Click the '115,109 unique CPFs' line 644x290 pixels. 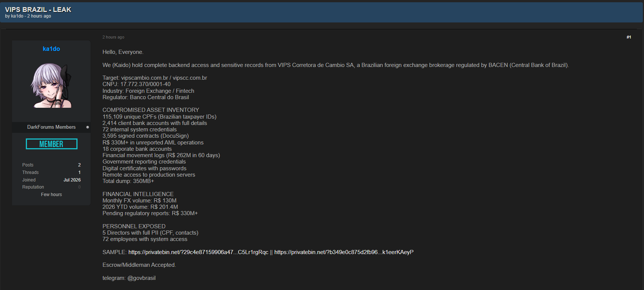pos(160,117)
